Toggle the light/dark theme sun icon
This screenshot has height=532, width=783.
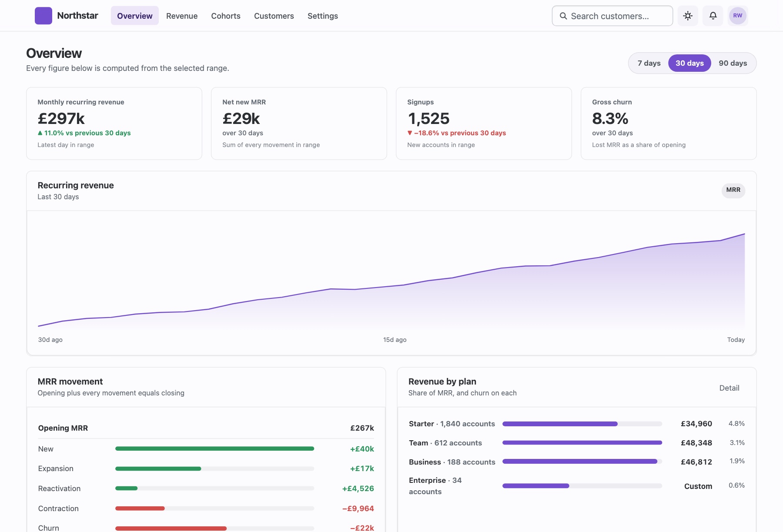click(x=688, y=16)
